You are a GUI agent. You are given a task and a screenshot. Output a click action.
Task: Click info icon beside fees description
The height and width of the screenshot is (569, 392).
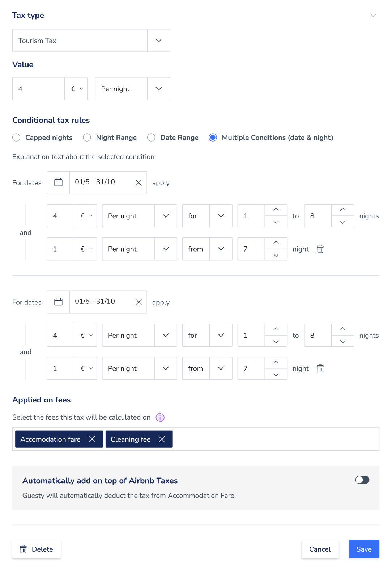tap(160, 417)
